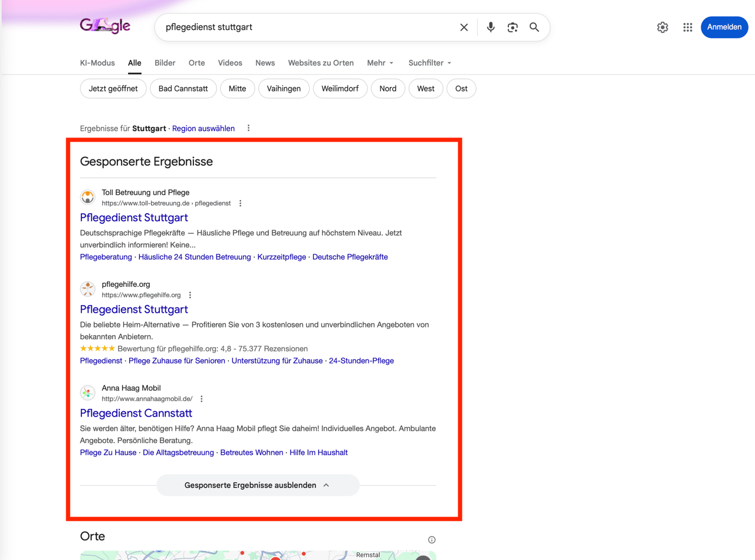
Task: Click the magnifying glass search icon
Action: click(x=534, y=27)
